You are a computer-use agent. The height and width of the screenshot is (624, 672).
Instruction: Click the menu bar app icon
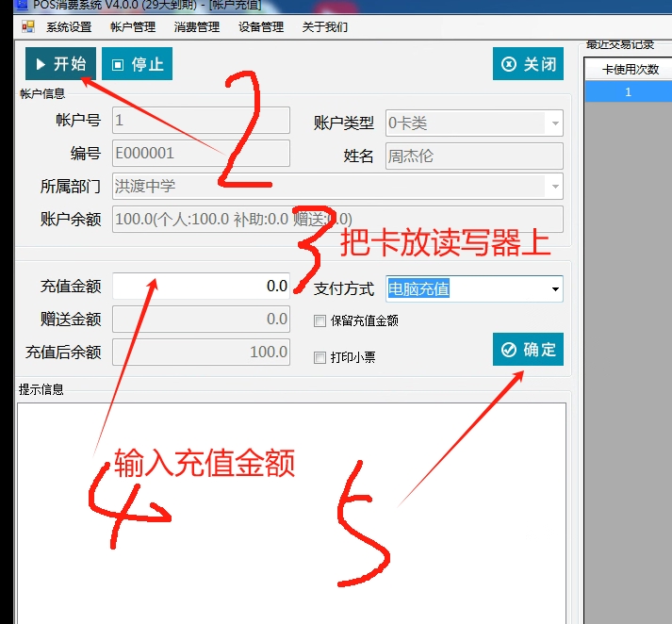pos(27,27)
